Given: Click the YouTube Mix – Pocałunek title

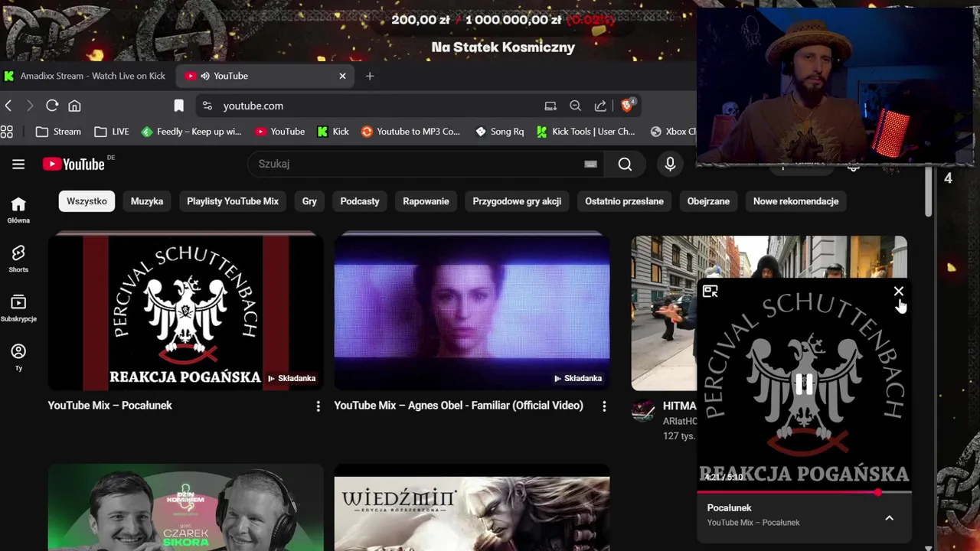Looking at the screenshot, I should click(x=110, y=406).
